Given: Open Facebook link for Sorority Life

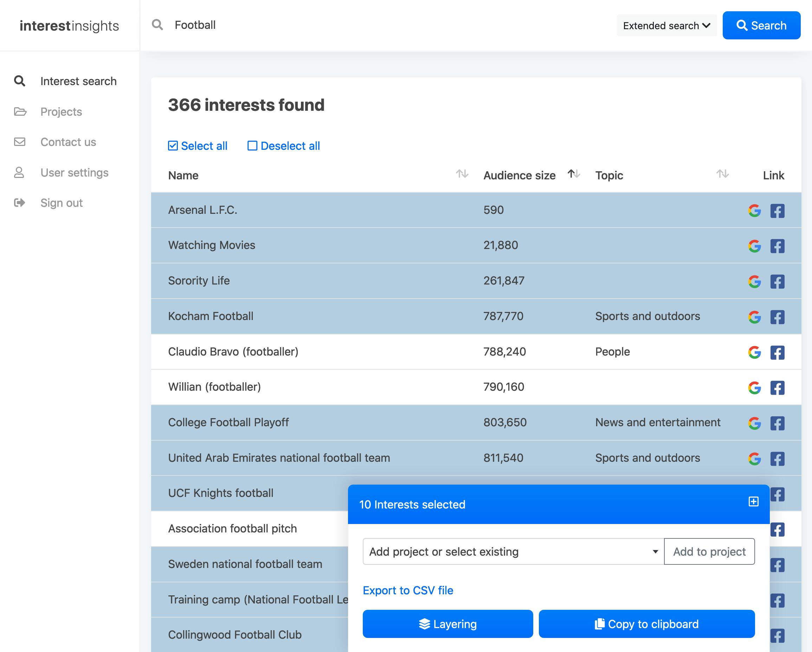Looking at the screenshot, I should (x=777, y=282).
